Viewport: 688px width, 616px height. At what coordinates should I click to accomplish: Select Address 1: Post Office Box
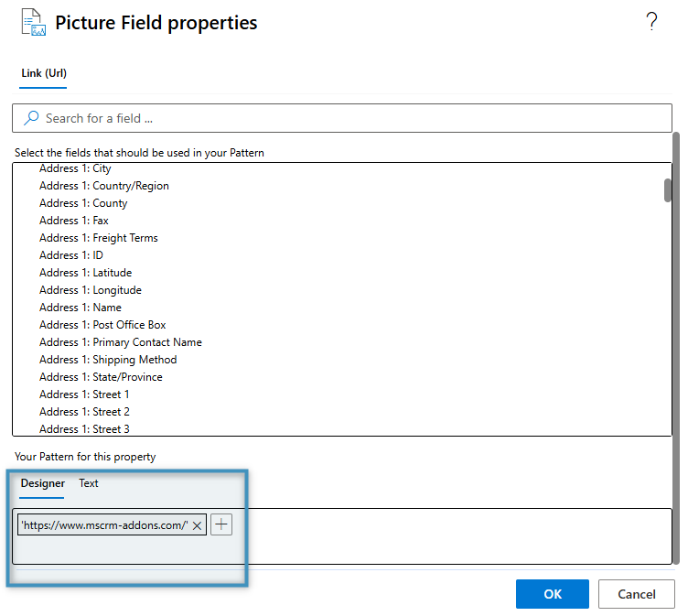point(102,325)
